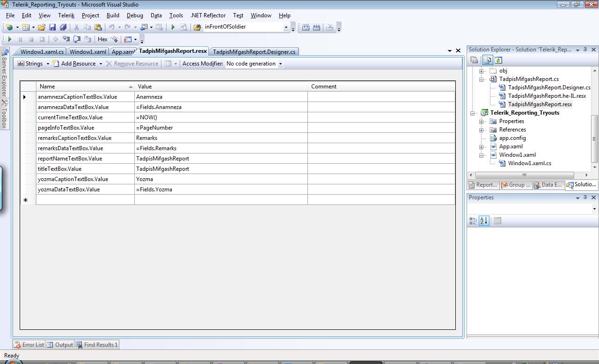
Task: Open the Strings resource type dropdown
Action: tap(47, 64)
